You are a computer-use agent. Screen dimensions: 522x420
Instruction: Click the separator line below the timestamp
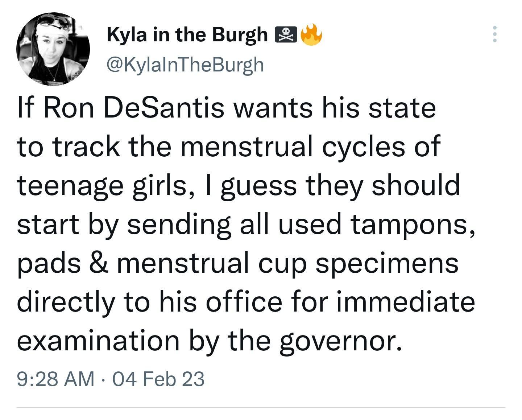pyautogui.click(x=261, y=410)
